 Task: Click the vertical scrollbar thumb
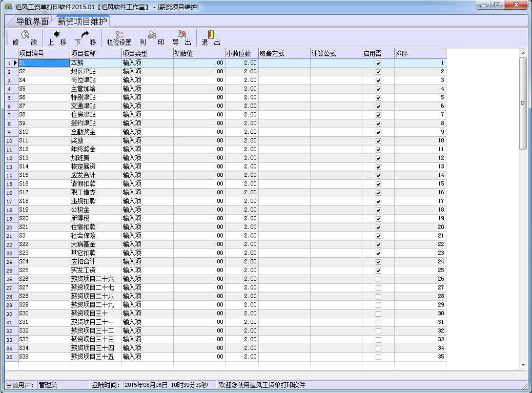[x=523, y=102]
